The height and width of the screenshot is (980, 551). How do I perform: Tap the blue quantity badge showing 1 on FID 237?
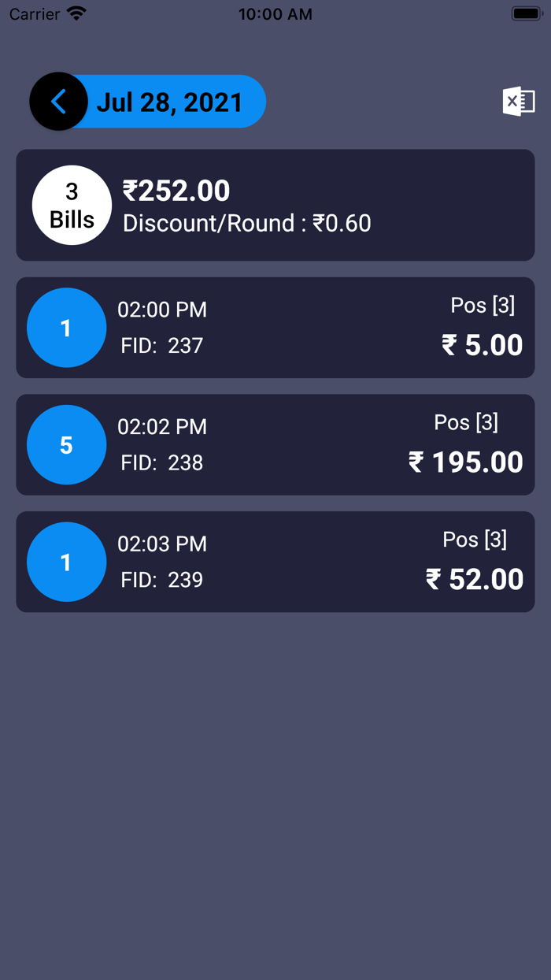point(66,328)
